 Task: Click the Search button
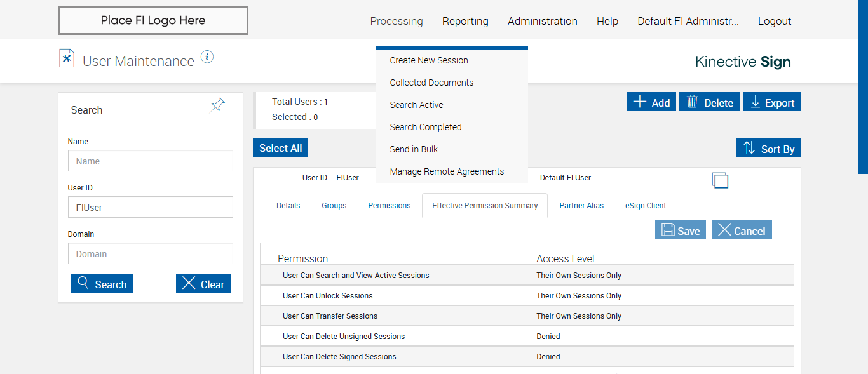[x=102, y=284]
